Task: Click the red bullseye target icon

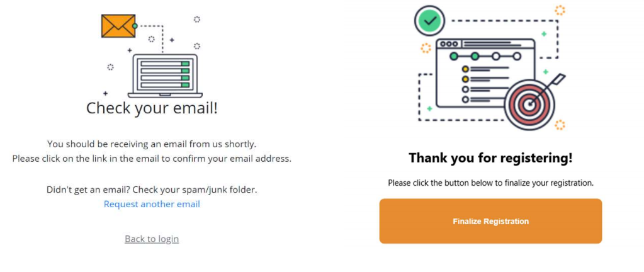Action: click(529, 105)
